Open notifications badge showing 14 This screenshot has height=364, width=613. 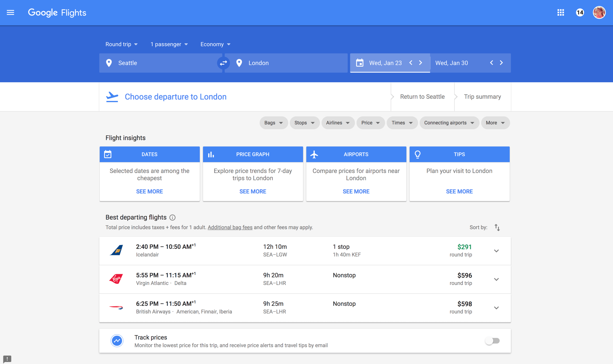pos(580,12)
